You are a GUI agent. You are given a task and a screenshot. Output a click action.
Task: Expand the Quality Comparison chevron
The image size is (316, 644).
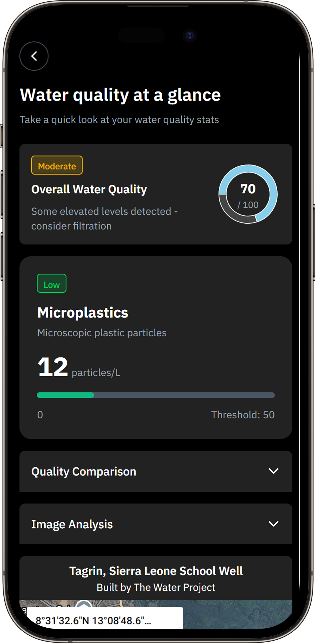coord(273,471)
